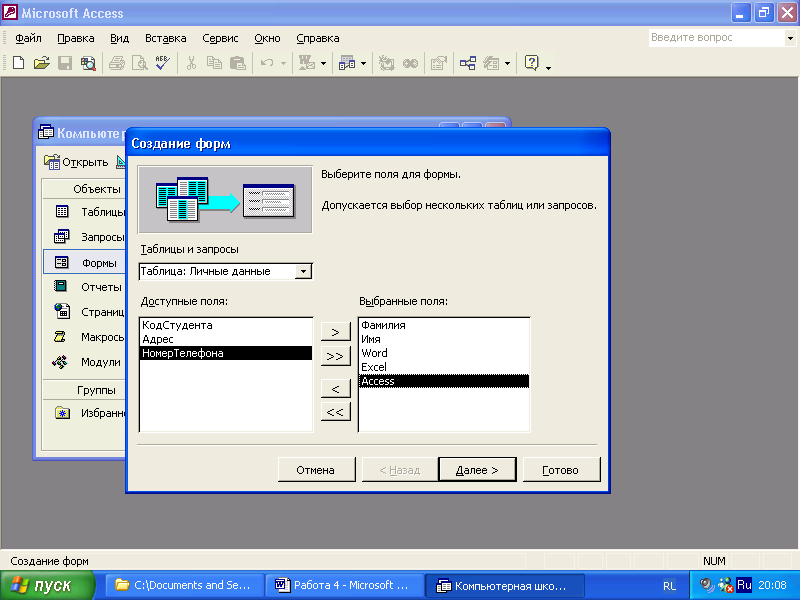
Task: Click the Ru language indicator in tray
Action: pos(744,585)
